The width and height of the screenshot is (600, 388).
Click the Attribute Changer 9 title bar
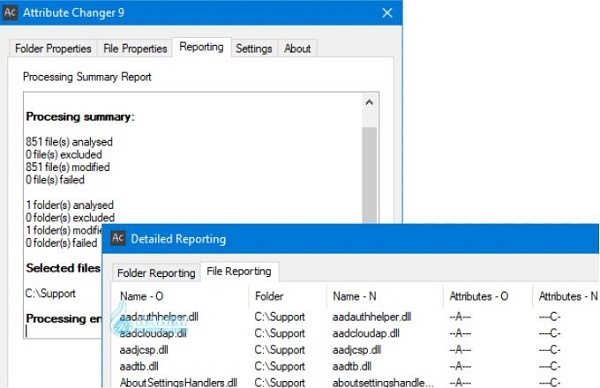point(201,13)
